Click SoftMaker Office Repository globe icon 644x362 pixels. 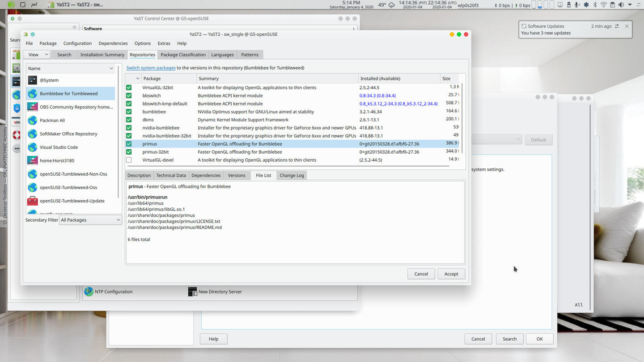[32, 134]
